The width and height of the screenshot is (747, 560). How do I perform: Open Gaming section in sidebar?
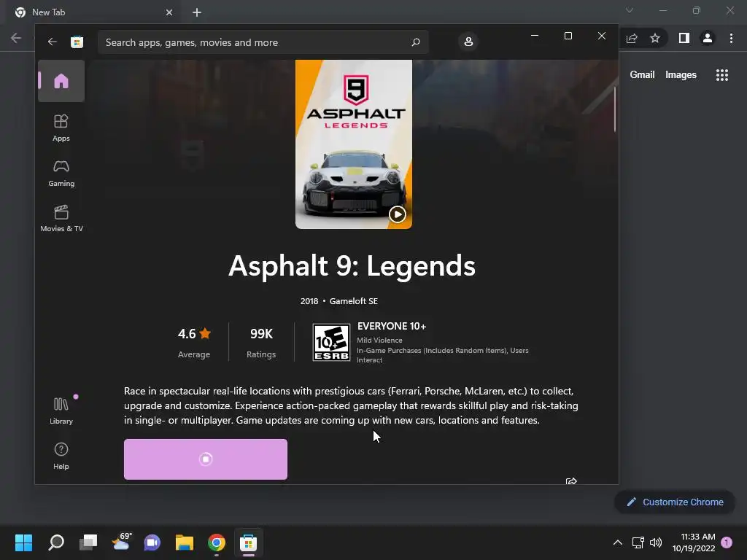click(61, 174)
